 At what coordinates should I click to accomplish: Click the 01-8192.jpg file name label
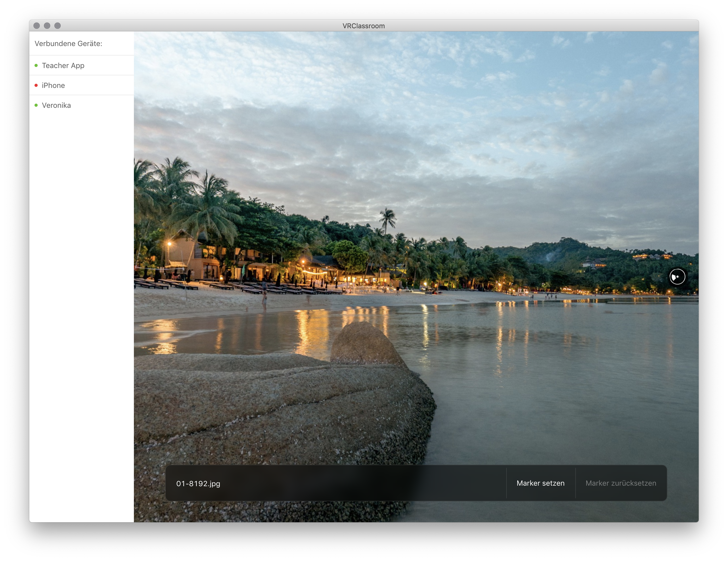pyautogui.click(x=198, y=483)
